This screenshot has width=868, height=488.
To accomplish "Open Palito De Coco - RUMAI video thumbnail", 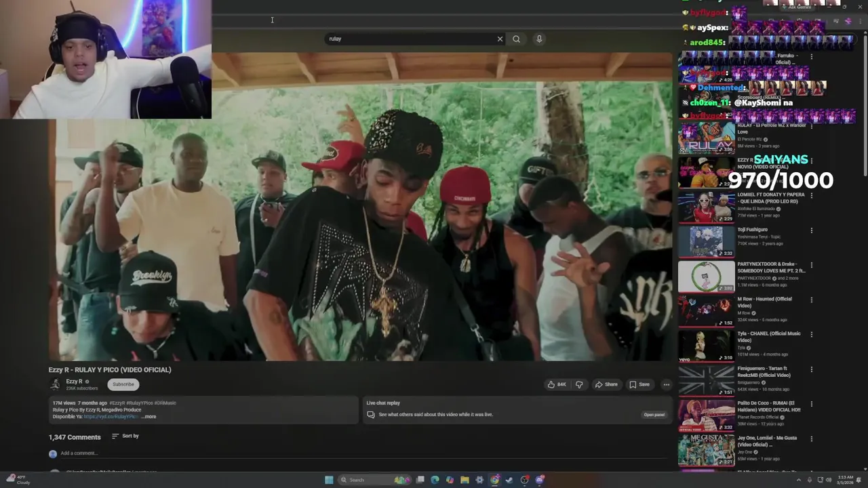I will click(707, 415).
